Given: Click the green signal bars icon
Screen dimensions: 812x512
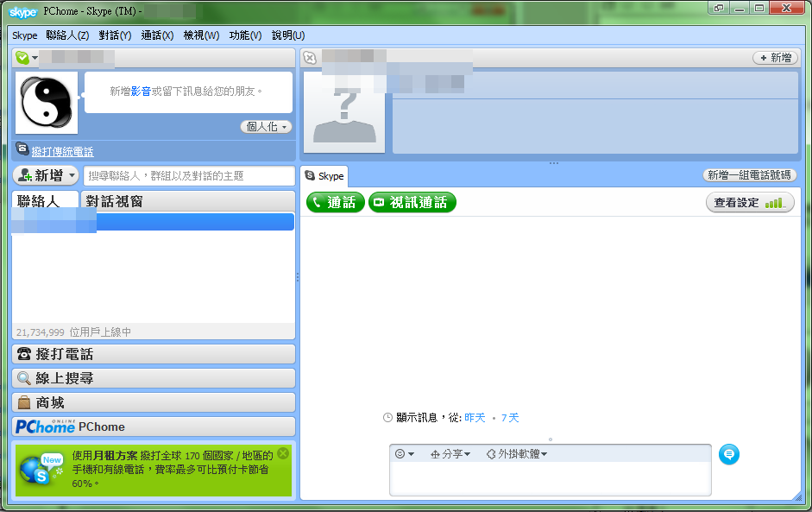Looking at the screenshot, I should [x=774, y=203].
